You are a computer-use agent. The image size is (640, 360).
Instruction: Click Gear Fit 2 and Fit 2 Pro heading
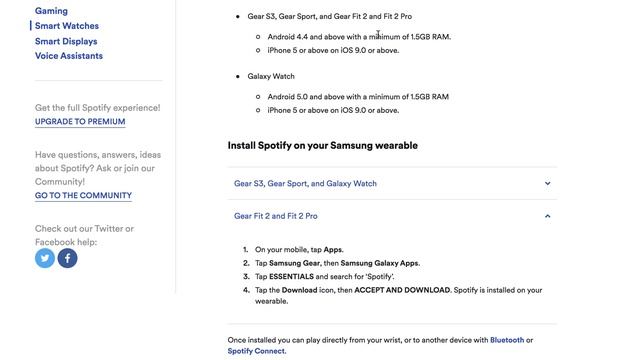[x=276, y=216]
